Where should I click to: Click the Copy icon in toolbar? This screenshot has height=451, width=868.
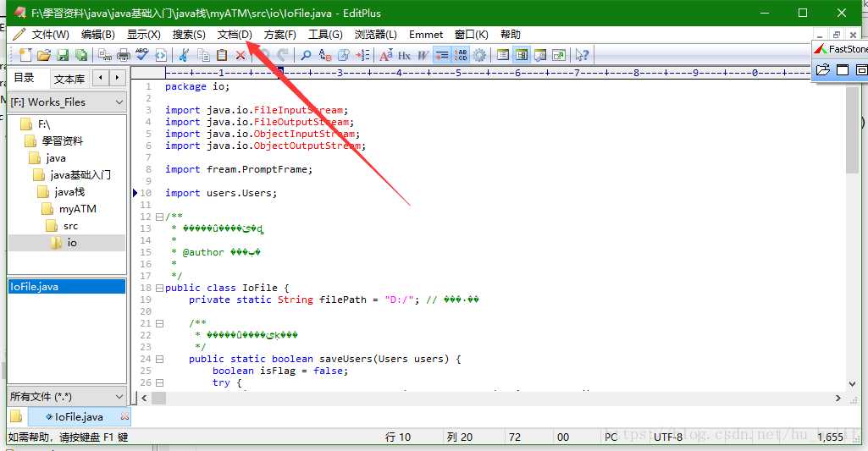point(203,55)
